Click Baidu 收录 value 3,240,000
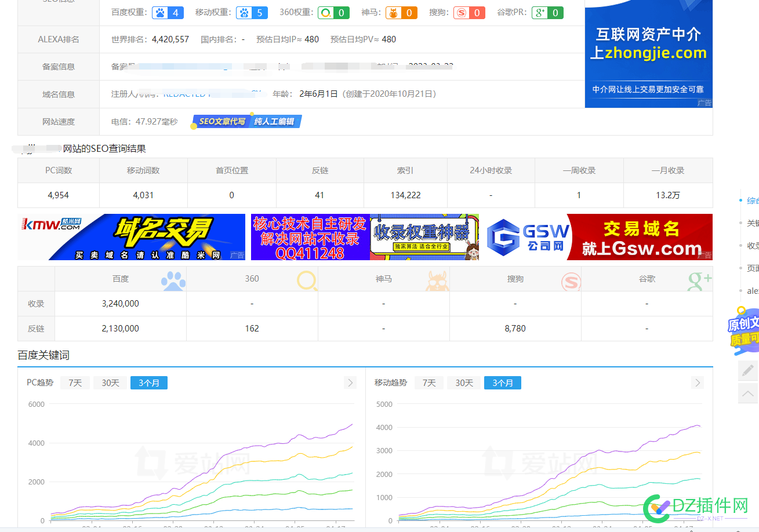This screenshot has height=532, width=759. coord(120,304)
